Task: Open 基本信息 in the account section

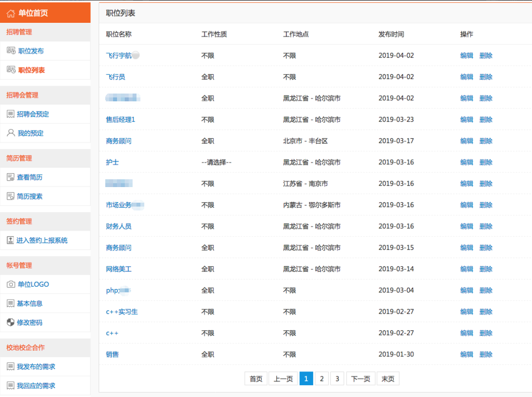Action: (30, 303)
